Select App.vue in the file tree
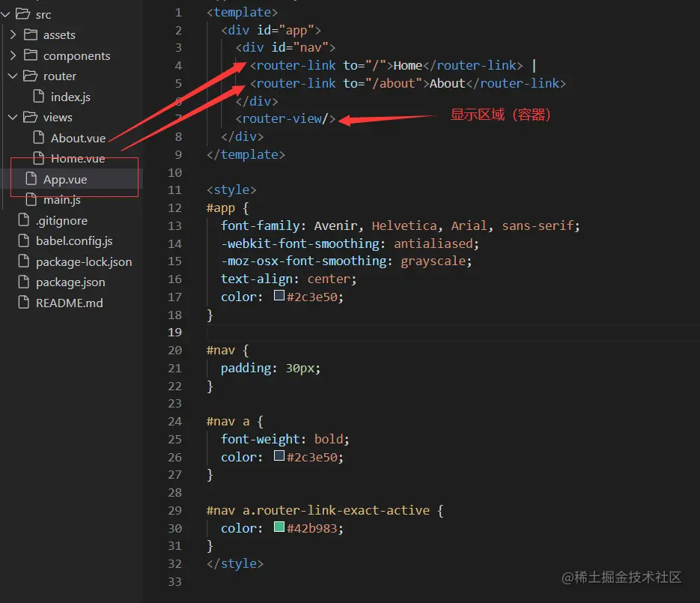 (65, 180)
